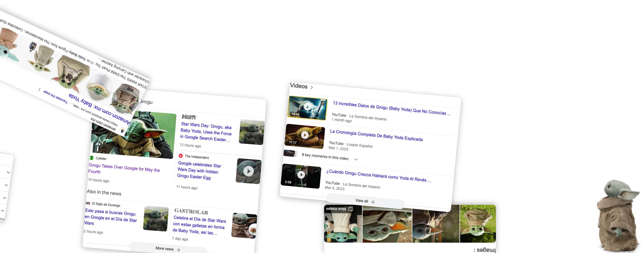Open three-dot menu on Amazon search result

(x=39, y=90)
